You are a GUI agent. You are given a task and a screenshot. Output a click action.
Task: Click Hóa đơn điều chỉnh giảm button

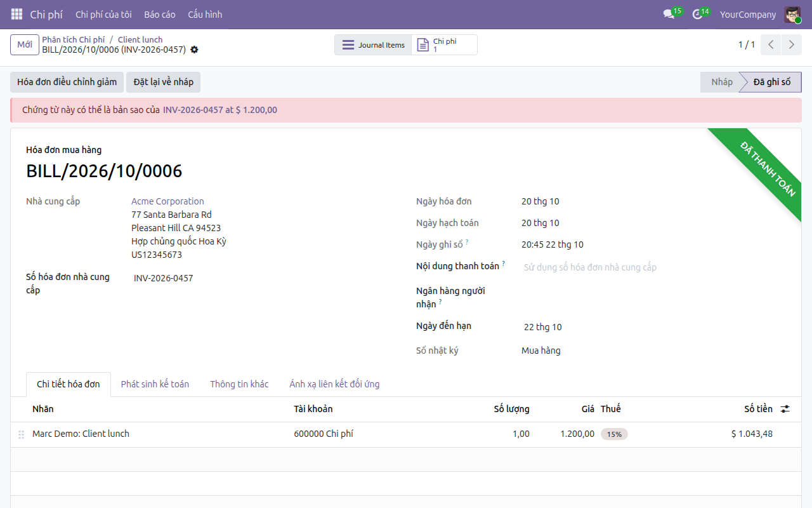coord(67,82)
